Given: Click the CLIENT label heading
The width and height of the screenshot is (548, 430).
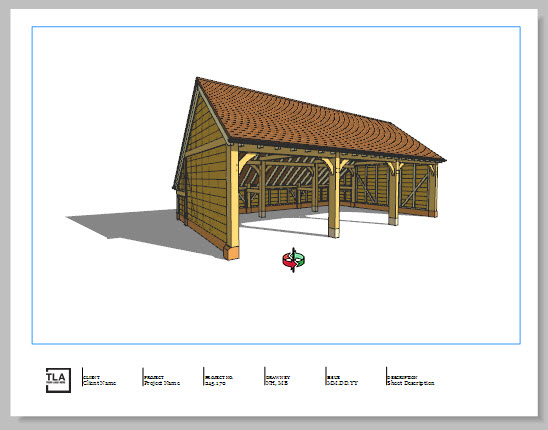Looking at the screenshot, I should click(92, 378).
